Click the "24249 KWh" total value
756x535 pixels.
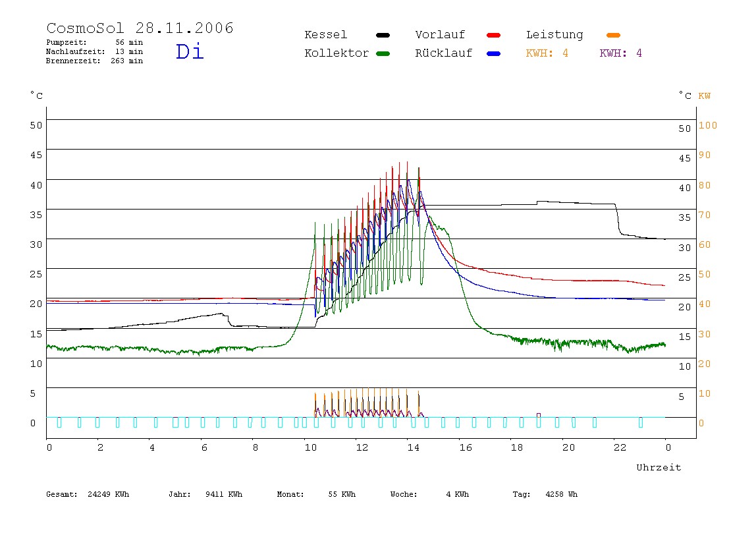click(109, 494)
